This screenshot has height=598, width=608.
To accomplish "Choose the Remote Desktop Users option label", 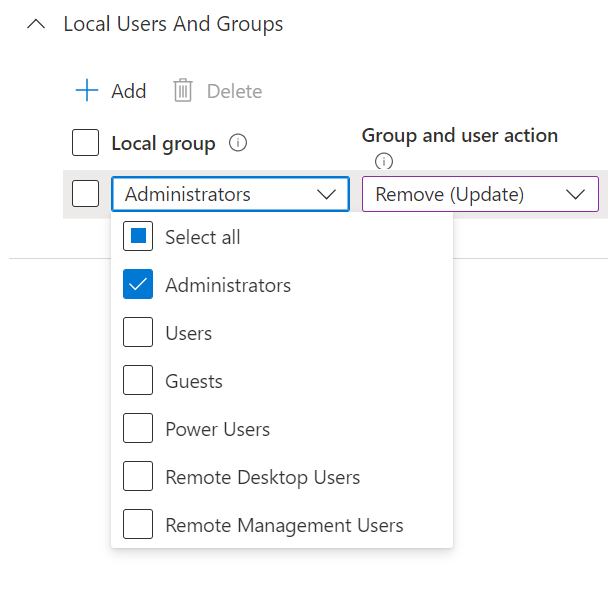I will 262,477.
